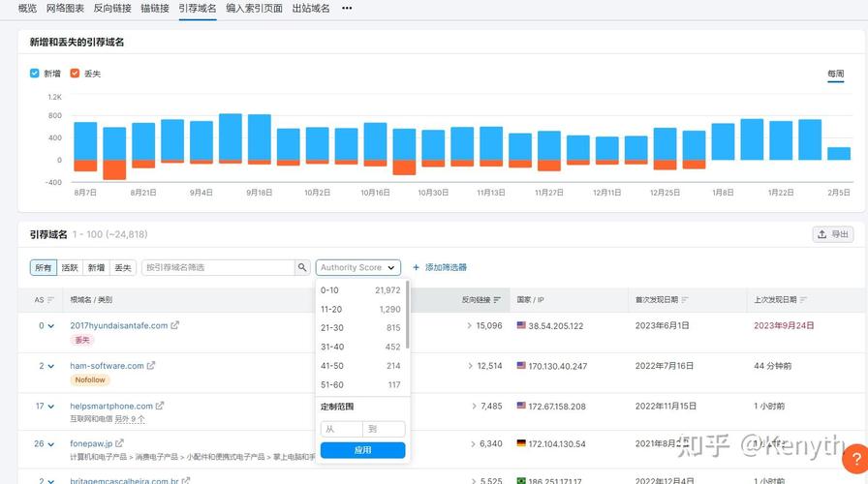Open the 2017hyundaisantafe.com domain link

pyautogui.click(x=119, y=326)
